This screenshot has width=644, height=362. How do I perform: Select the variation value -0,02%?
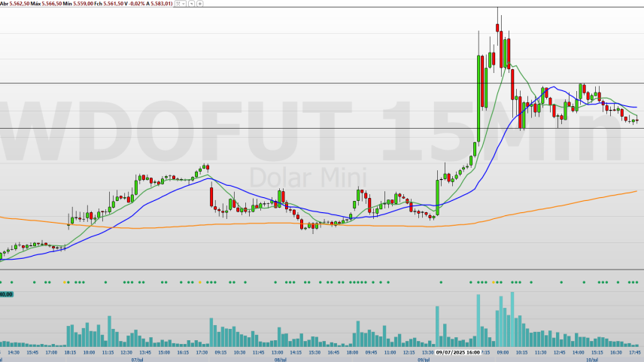137,4
